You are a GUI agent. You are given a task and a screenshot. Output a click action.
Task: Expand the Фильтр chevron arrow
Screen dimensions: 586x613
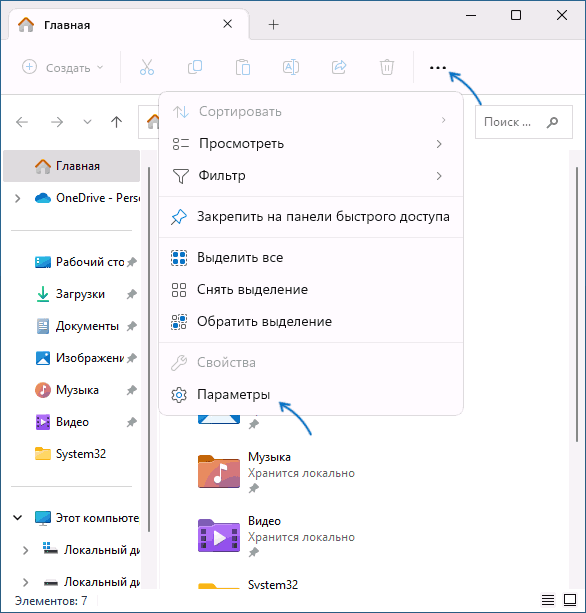click(439, 176)
